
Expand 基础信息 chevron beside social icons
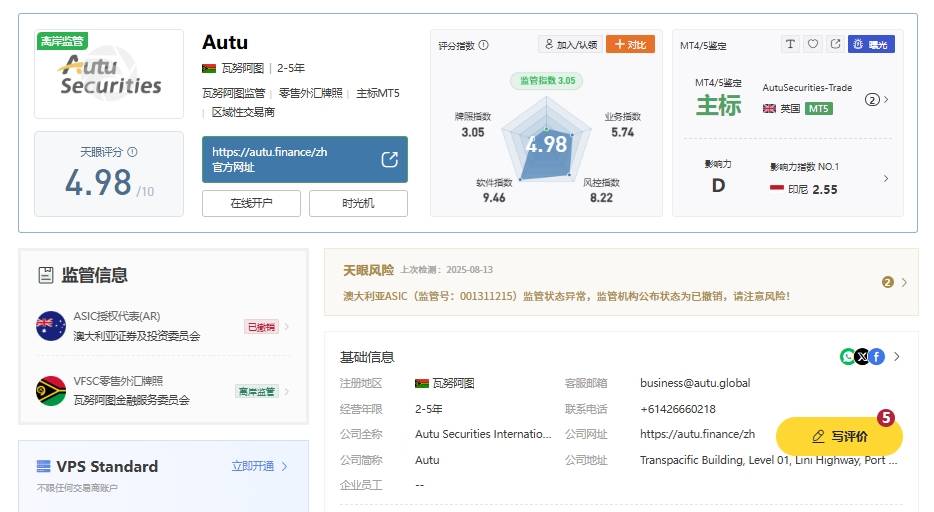coord(897,357)
